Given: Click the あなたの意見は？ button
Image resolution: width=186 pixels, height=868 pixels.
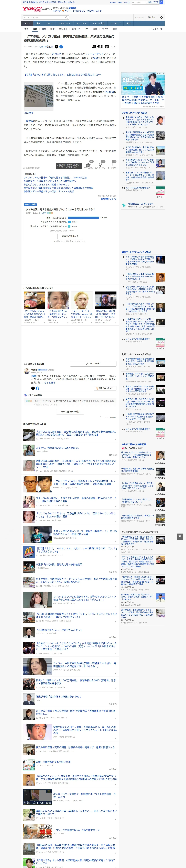Looking at the screenshot, I should pos(70,236).
